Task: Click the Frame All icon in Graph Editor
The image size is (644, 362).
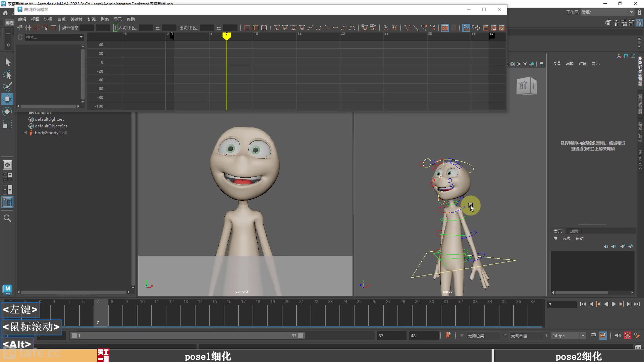Action: click(x=247, y=28)
